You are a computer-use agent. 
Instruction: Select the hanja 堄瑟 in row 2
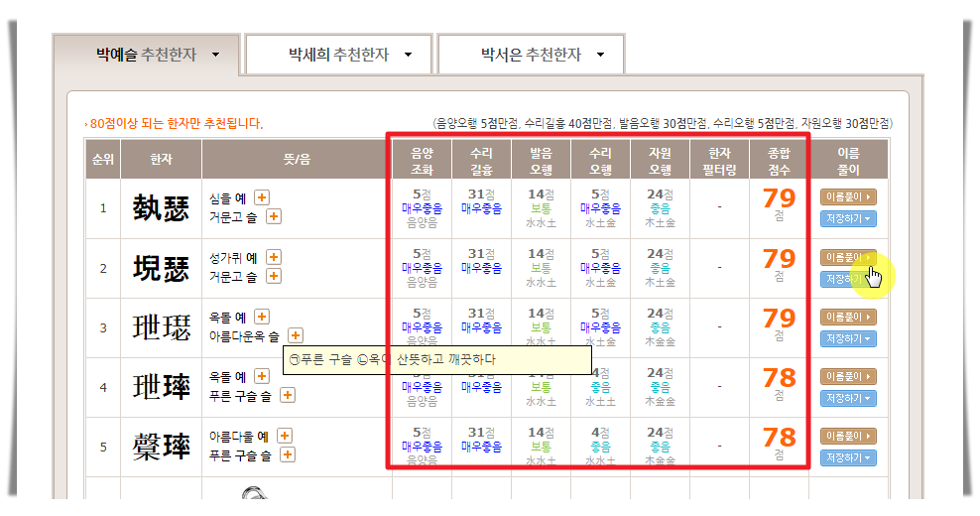161,268
